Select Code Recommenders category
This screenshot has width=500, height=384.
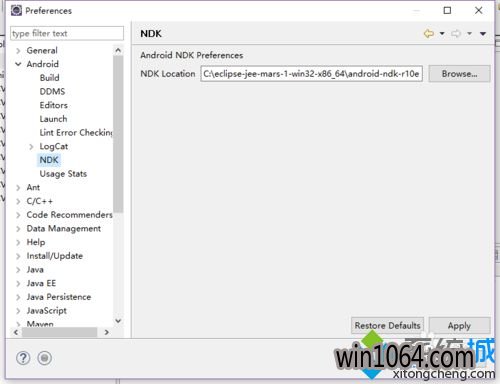[69, 215]
